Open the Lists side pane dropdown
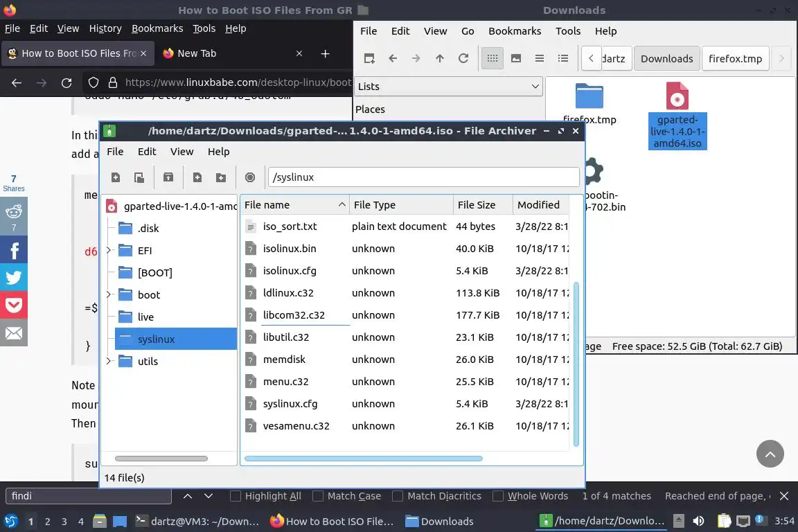The height and width of the screenshot is (532, 798). [448, 87]
